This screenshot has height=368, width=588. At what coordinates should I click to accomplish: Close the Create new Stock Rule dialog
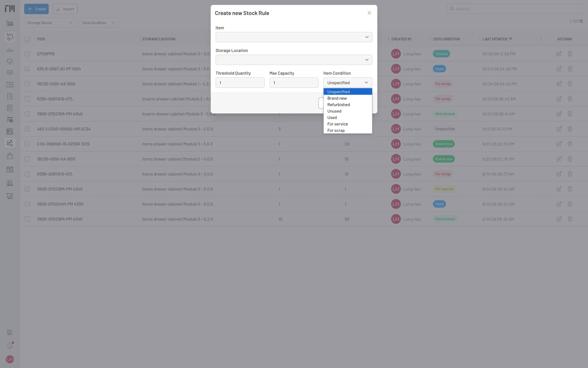[369, 13]
